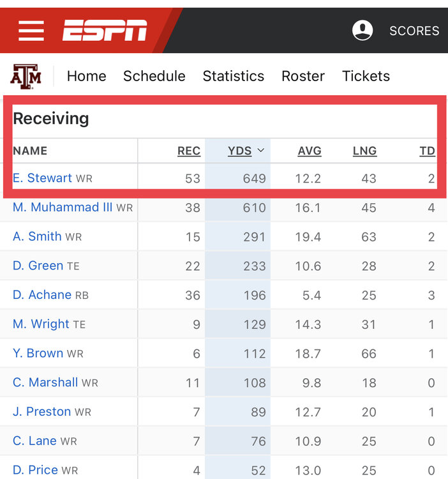Image resolution: width=448 pixels, height=479 pixels.
Task: Switch to the Schedule tab
Action: (x=154, y=76)
